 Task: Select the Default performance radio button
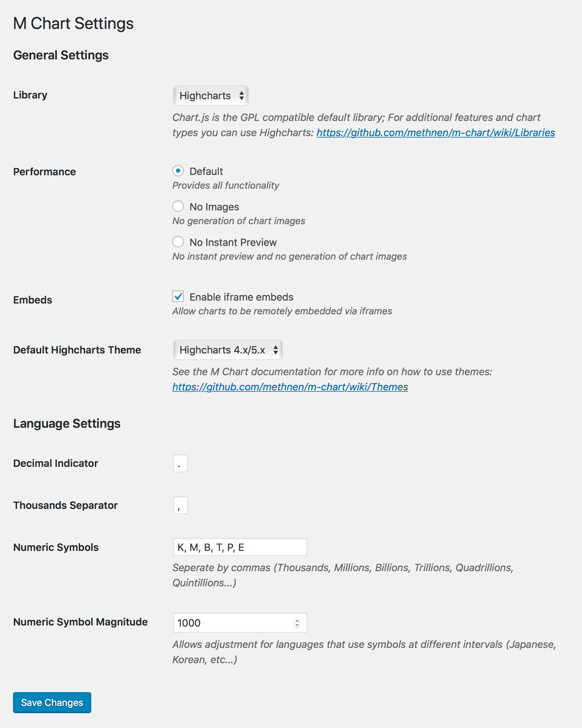[x=178, y=171]
